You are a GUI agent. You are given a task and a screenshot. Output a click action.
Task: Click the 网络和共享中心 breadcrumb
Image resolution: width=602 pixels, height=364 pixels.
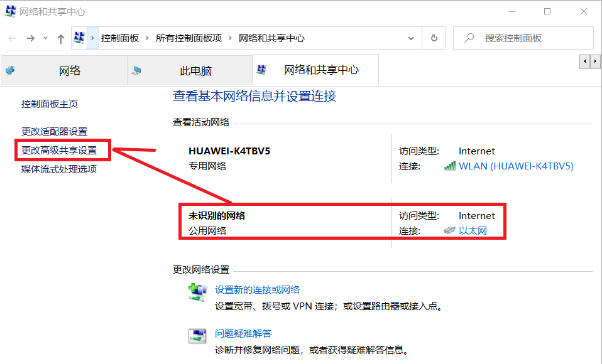pos(271,38)
